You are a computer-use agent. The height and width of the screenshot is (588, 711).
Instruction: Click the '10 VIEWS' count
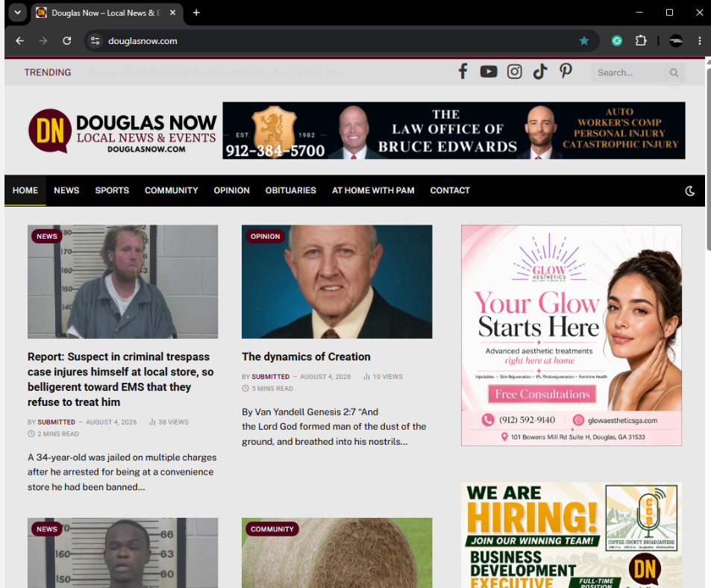(383, 377)
